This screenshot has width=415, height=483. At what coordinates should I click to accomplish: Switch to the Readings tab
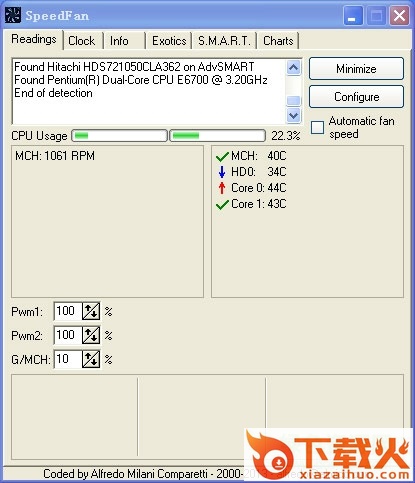tap(34, 39)
